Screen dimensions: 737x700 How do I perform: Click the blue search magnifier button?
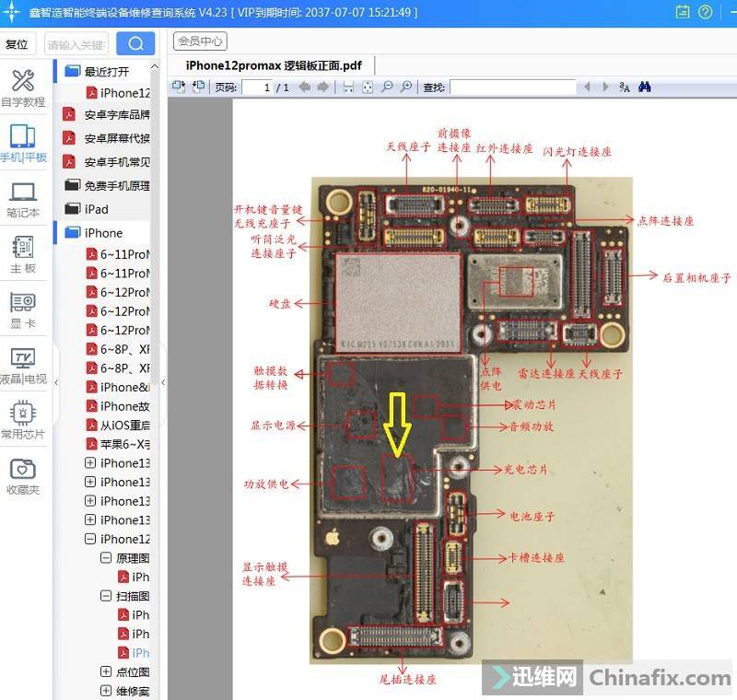pyautogui.click(x=135, y=43)
